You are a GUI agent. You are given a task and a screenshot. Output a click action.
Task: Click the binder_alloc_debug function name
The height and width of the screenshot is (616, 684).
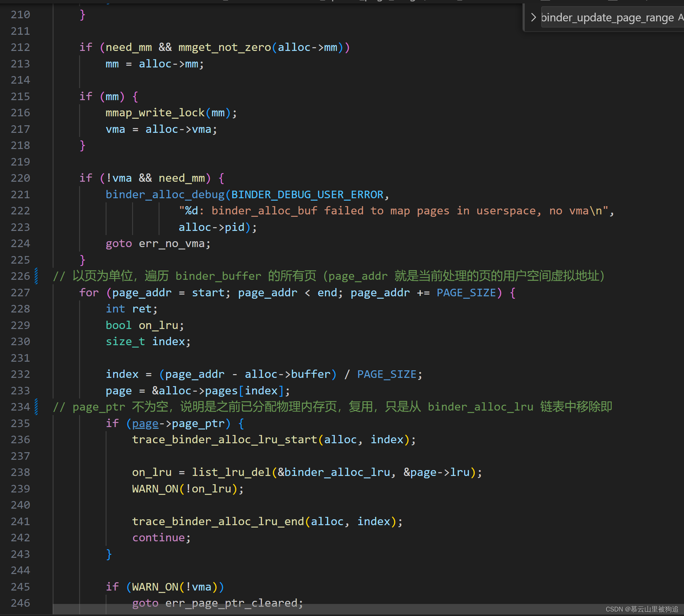tap(165, 194)
